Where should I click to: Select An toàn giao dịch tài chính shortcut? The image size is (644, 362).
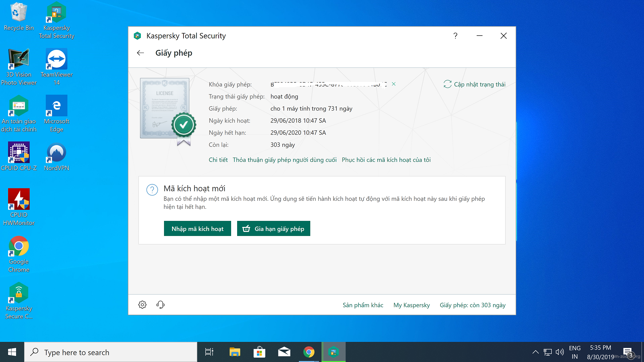(19, 114)
